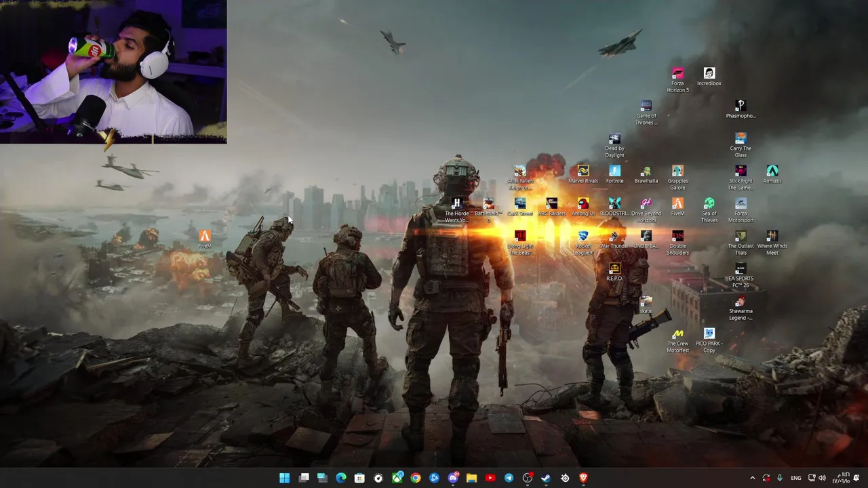Viewport: 868px width, 488px height.
Task: Expand the hidden system tray icons
Action: pyautogui.click(x=752, y=478)
